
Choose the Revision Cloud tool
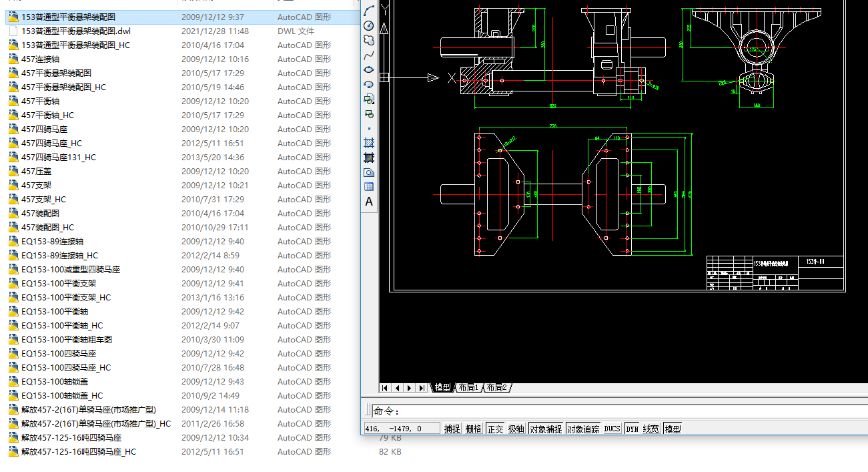click(x=369, y=40)
